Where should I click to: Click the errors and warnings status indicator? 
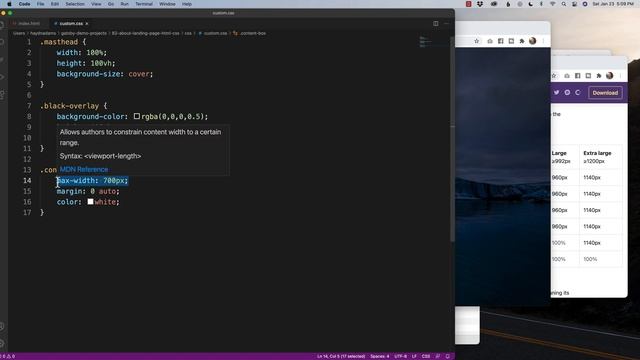click(8, 356)
